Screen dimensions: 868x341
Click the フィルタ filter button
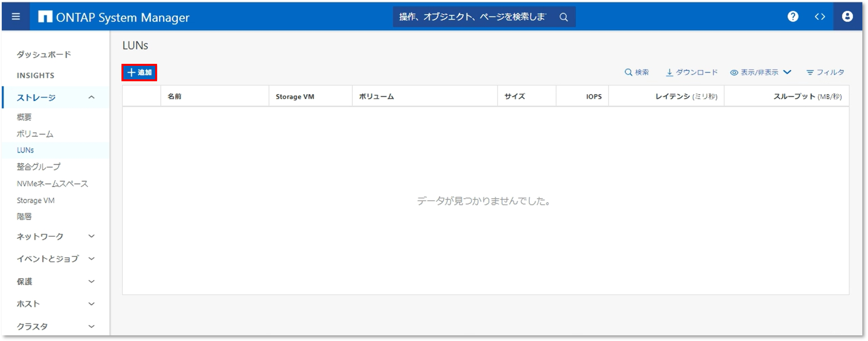coord(825,72)
